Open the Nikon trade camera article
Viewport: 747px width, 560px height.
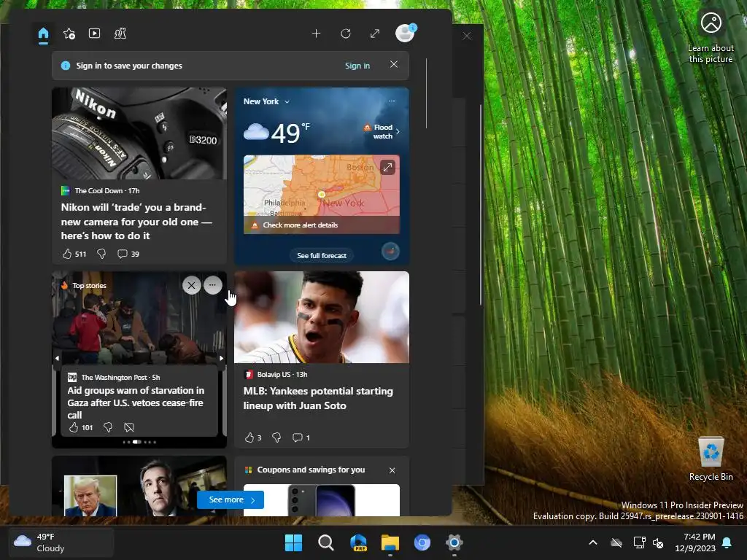[136, 222]
